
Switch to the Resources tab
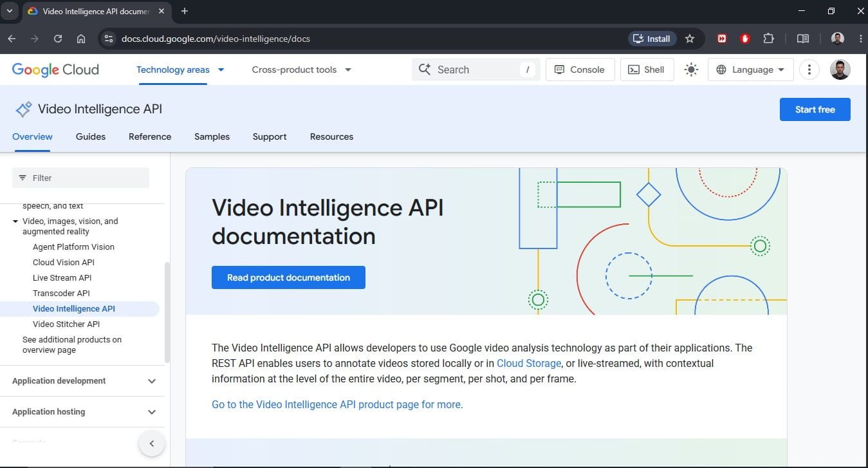tap(331, 136)
